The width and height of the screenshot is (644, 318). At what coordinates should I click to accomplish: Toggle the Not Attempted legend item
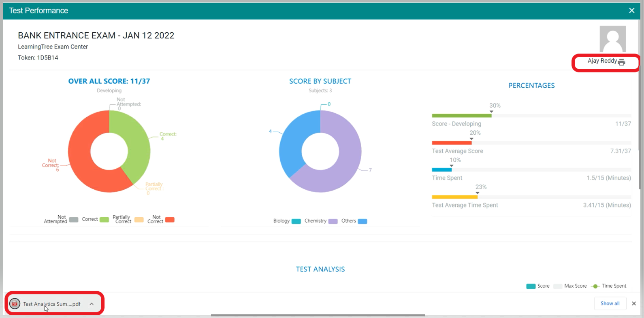tap(61, 219)
